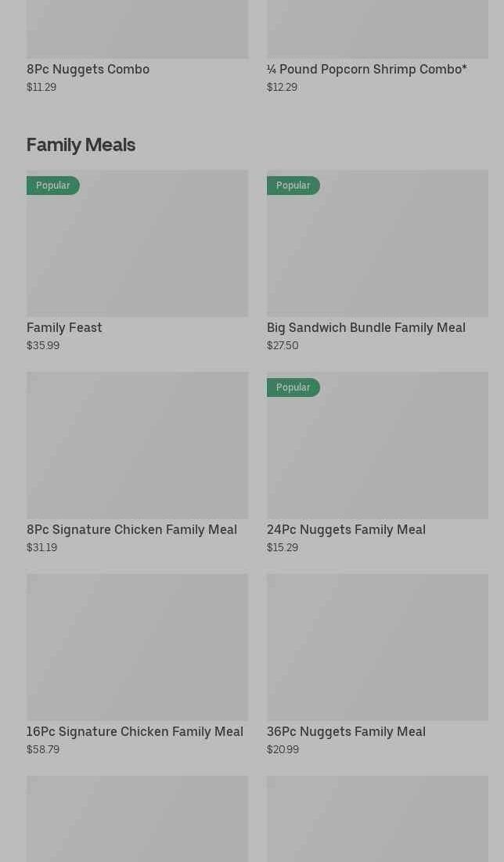Click Popular tag on Big Sandwich Bundle
This screenshot has width=504, height=862.
pos(293,186)
